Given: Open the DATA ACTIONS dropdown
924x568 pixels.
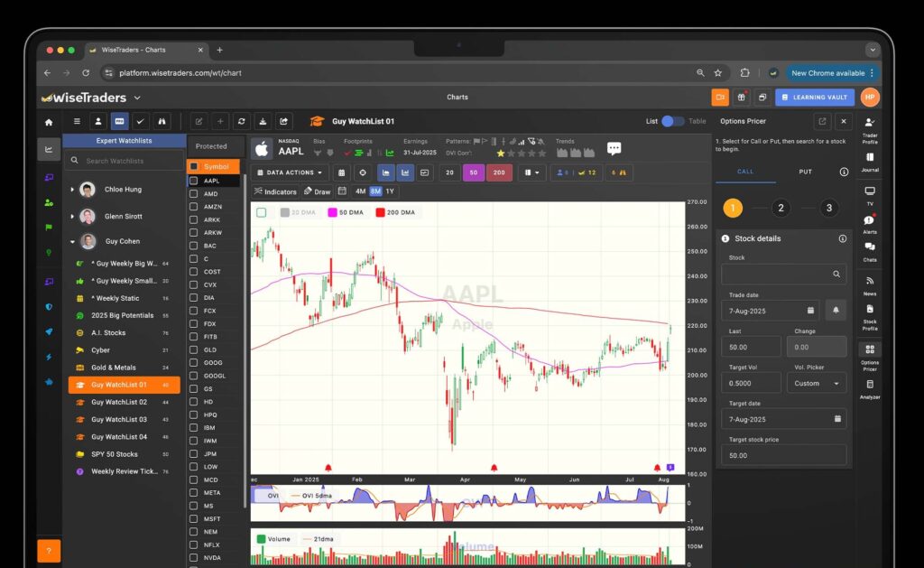Looking at the screenshot, I should coord(290,172).
